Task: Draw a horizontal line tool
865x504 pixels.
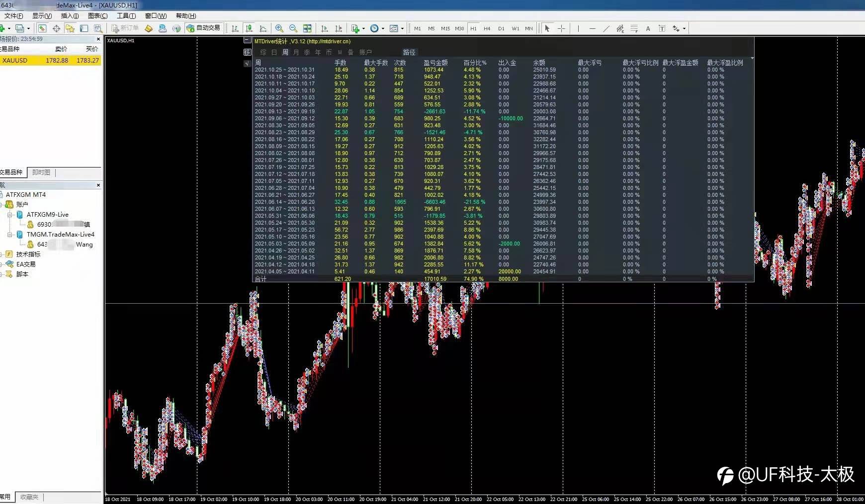Action: click(x=592, y=28)
